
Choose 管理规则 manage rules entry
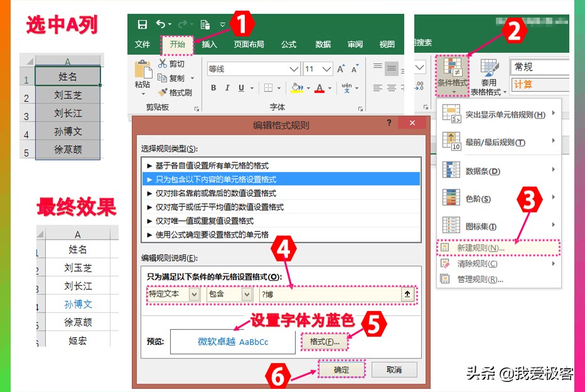pyautogui.click(x=499, y=279)
